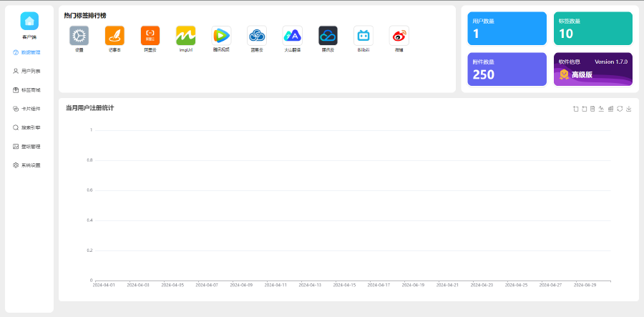
Task: Click the blue 用户数量 stat card
Action: [x=507, y=29]
